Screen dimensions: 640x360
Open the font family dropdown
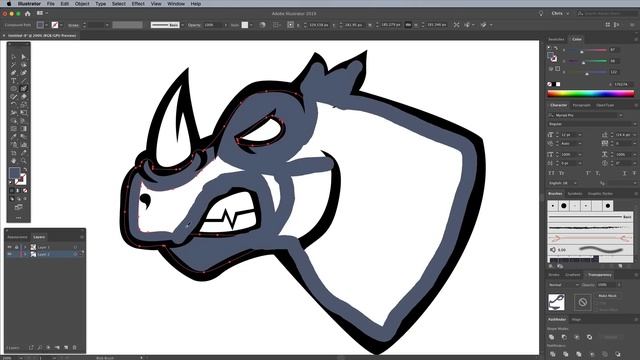coord(621,116)
